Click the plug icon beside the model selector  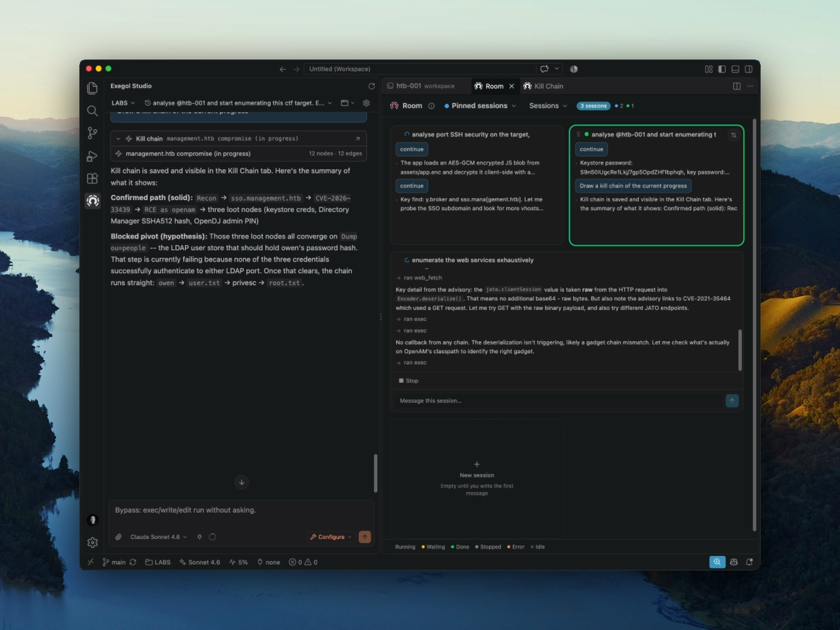[199, 537]
